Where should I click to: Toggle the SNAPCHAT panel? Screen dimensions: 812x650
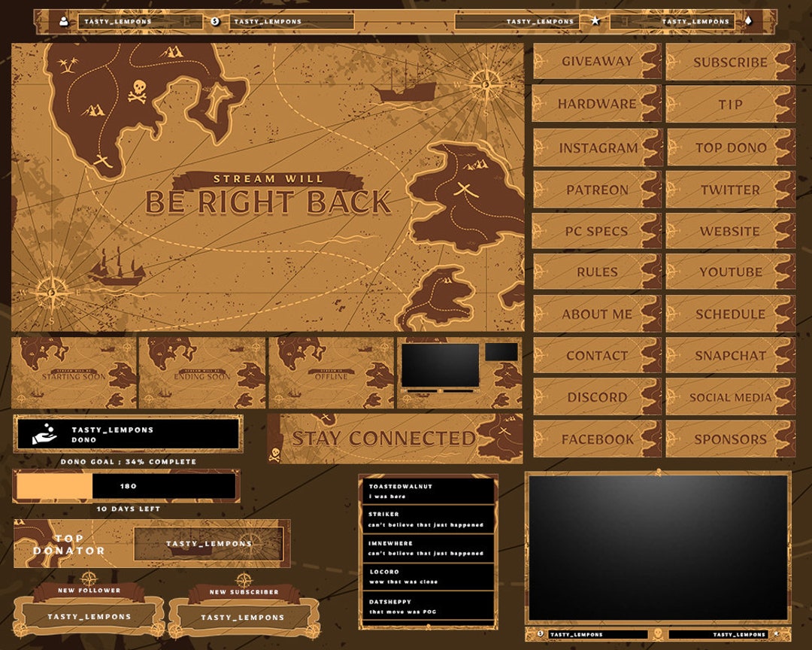coord(731,355)
